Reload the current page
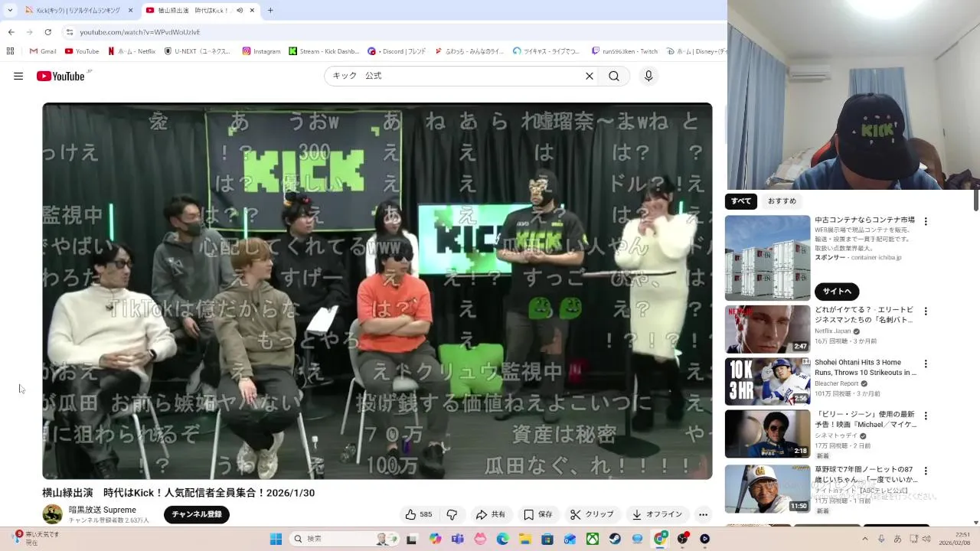The image size is (980, 551). click(47, 32)
